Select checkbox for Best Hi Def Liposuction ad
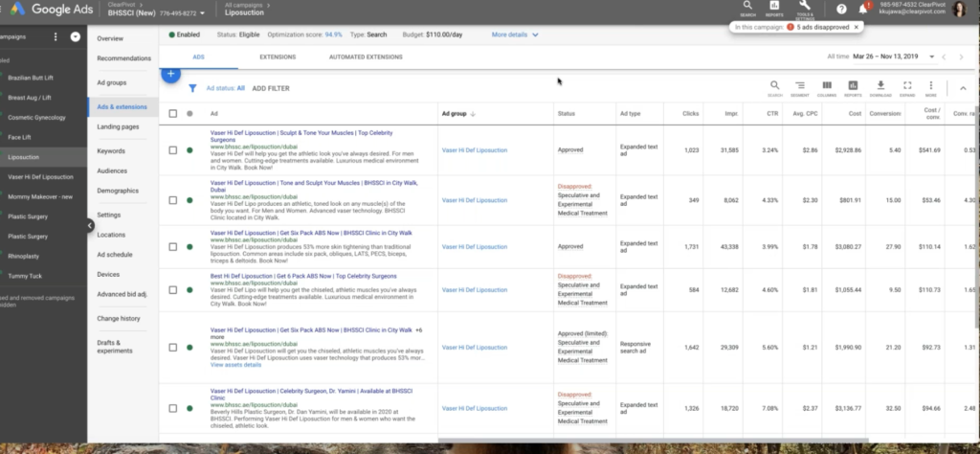 click(173, 288)
